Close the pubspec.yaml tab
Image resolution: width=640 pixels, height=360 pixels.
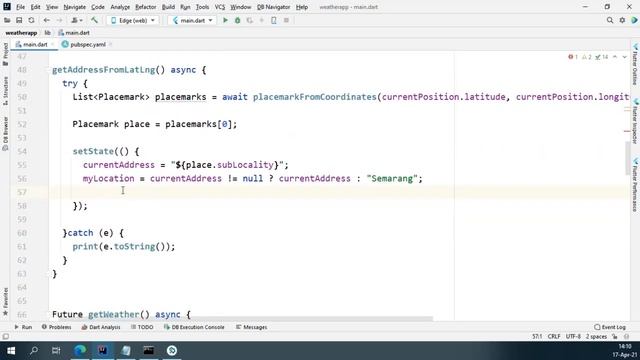[x=111, y=44]
